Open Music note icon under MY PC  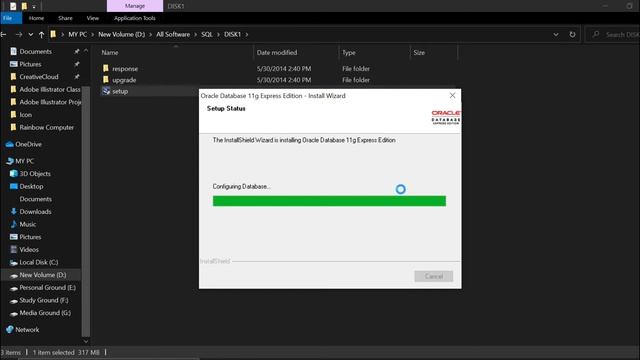click(13, 224)
